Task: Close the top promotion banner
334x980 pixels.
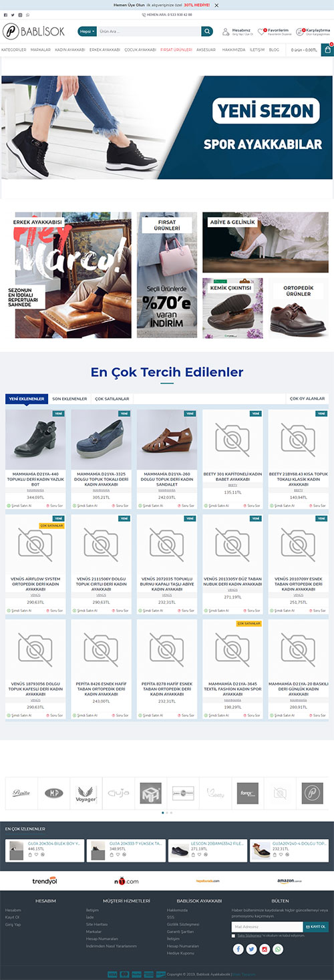Action: 216,5
